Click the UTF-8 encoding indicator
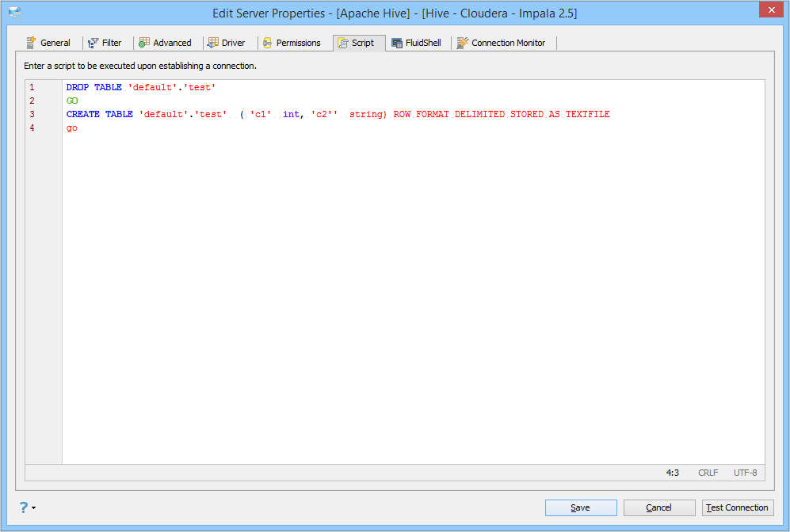 (x=745, y=473)
